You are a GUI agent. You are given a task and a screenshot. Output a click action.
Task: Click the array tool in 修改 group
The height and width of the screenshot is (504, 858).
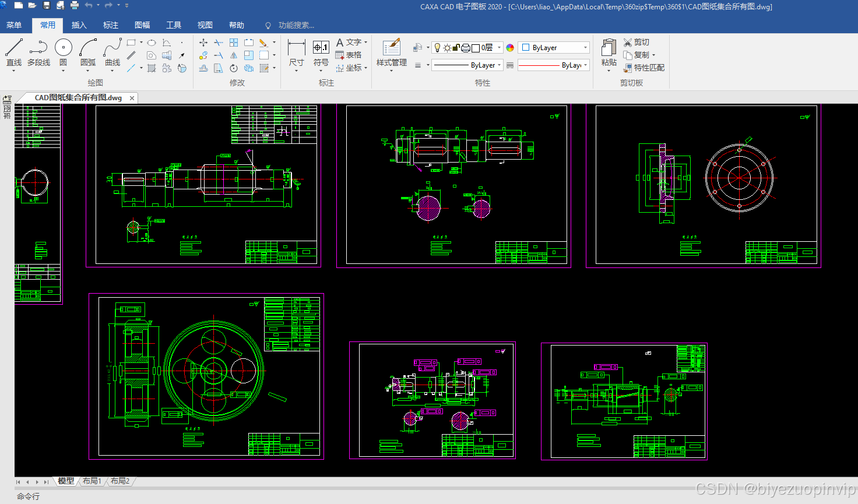[234, 43]
